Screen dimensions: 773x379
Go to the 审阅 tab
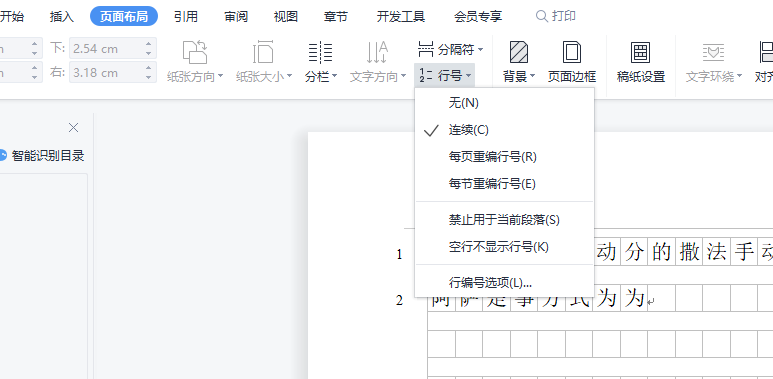pos(236,16)
